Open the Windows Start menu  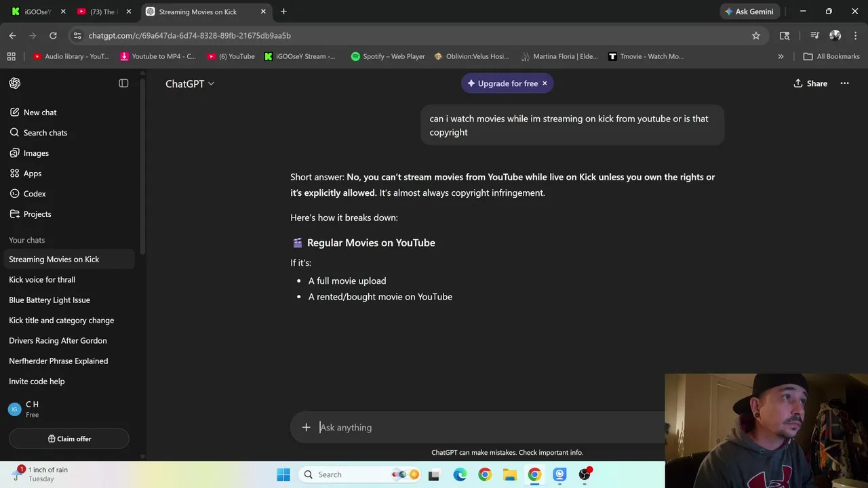click(x=283, y=474)
